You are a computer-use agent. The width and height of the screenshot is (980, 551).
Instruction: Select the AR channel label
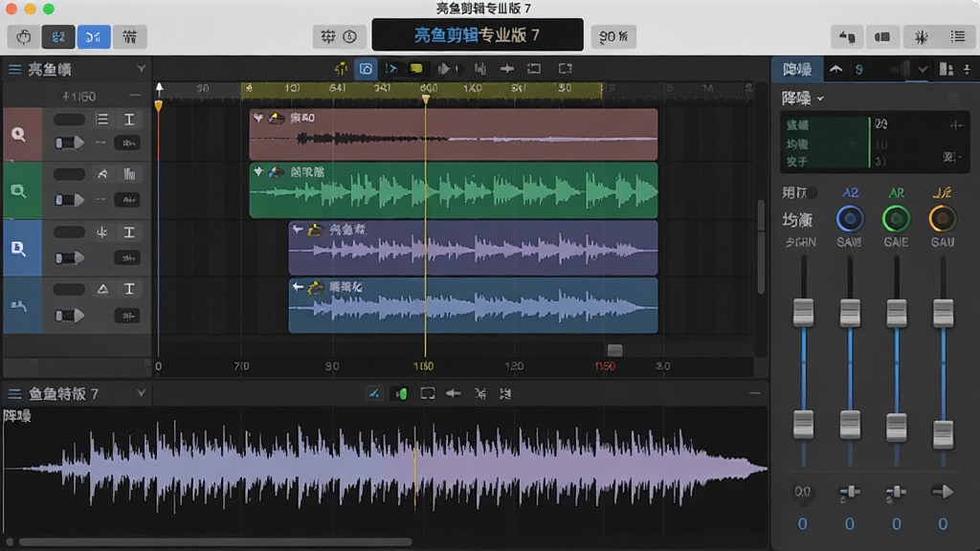(x=896, y=193)
